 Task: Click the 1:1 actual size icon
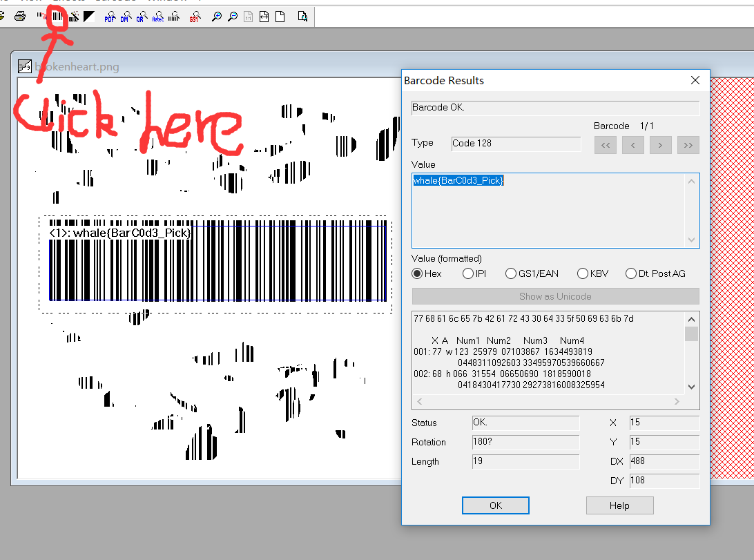click(248, 17)
